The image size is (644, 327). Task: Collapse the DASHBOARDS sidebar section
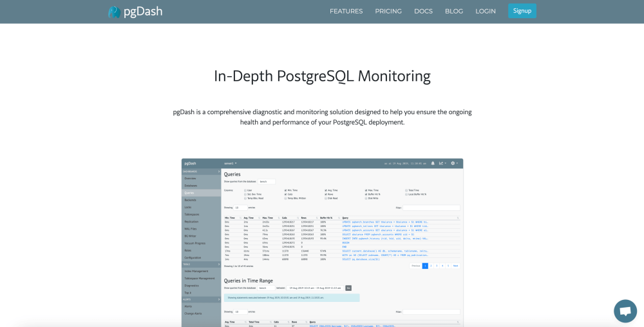201,171
